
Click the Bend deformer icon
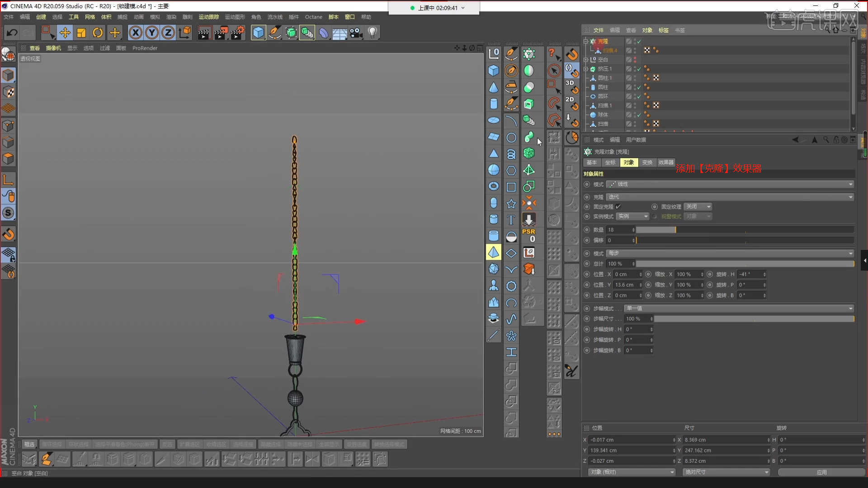pyautogui.click(x=323, y=33)
